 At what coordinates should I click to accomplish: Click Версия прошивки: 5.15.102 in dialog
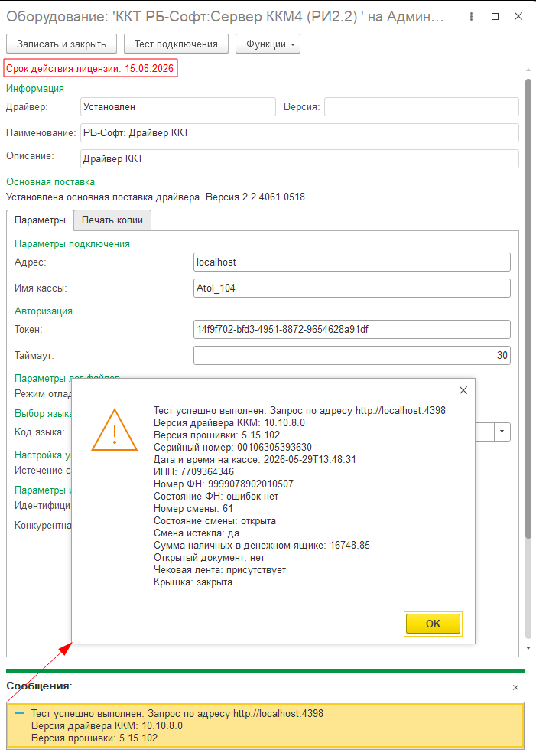pos(216,435)
